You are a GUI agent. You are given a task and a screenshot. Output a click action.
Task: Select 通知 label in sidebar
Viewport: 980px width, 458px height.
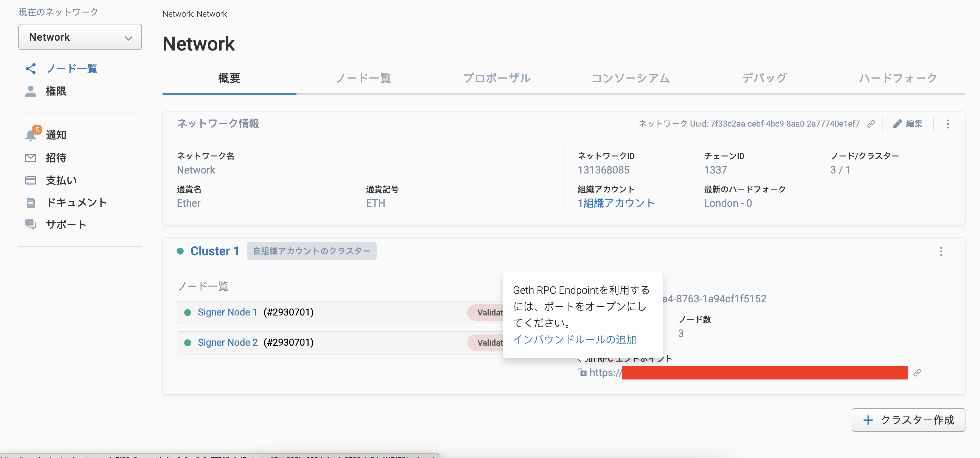coord(56,135)
